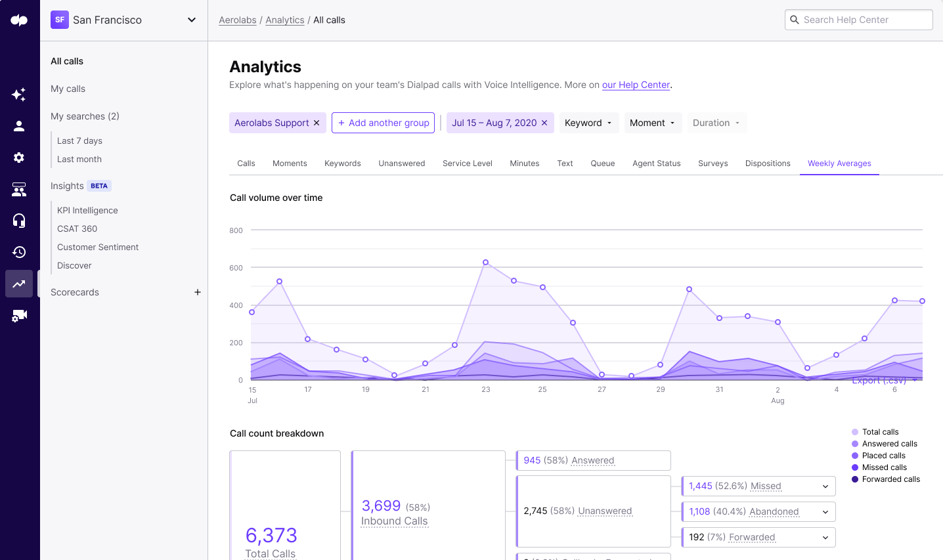The image size is (943, 560).
Task: Open the Contacts person icon in sidebar
Action: pos(19,126)
